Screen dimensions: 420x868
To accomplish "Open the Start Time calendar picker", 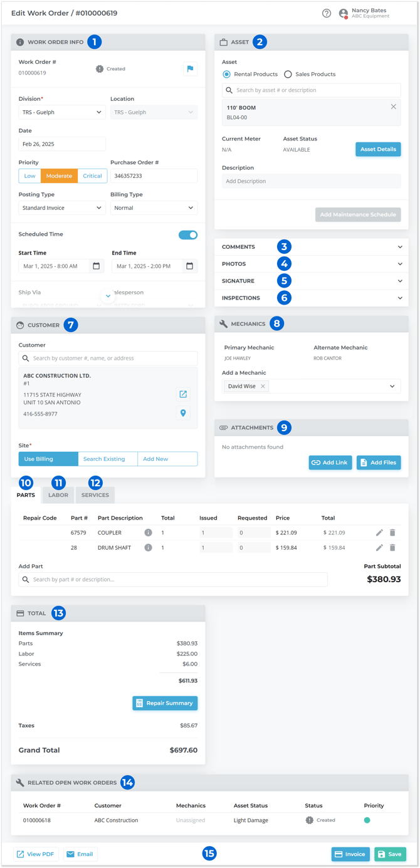I will (x=96, y=266).
